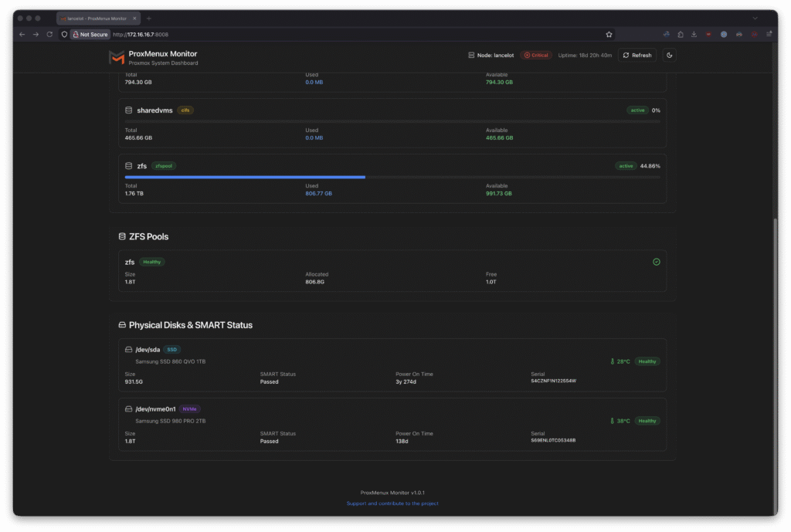Bookmark this page with the star icon
Viewport: 791px width, 532px height.
pos(609,34)
